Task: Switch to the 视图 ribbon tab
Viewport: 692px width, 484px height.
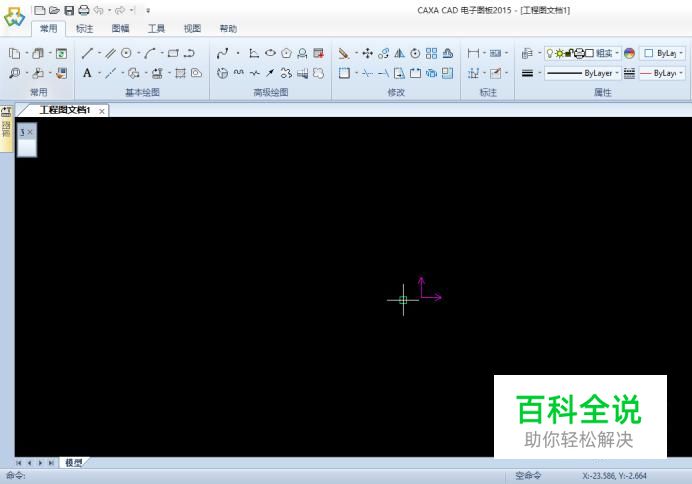Action: coord(192,29)
